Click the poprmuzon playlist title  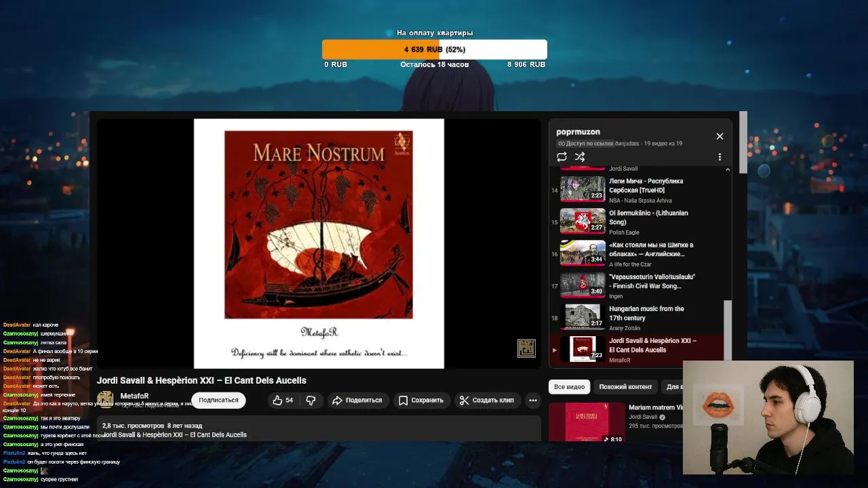578,132
